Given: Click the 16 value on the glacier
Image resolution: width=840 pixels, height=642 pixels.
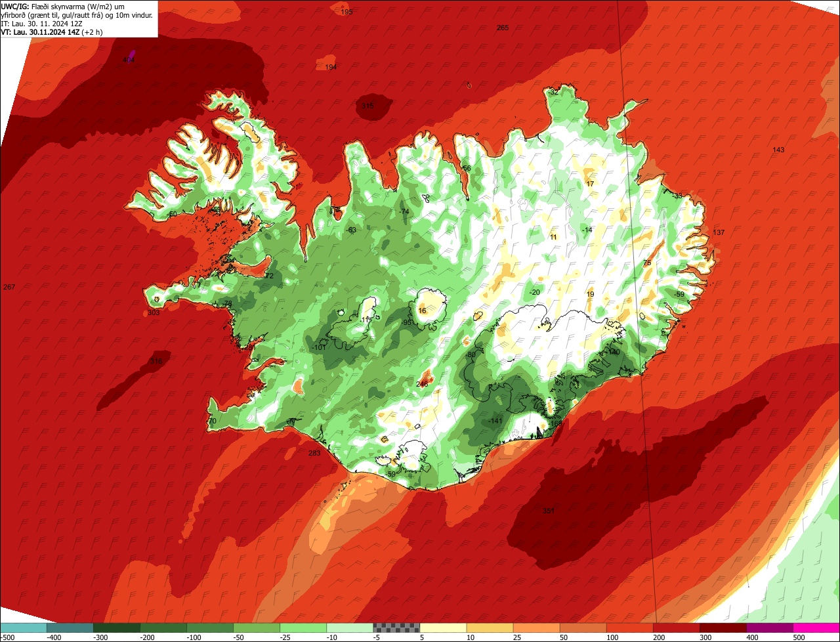Looking at the screenshot, I should click(422, 311).
